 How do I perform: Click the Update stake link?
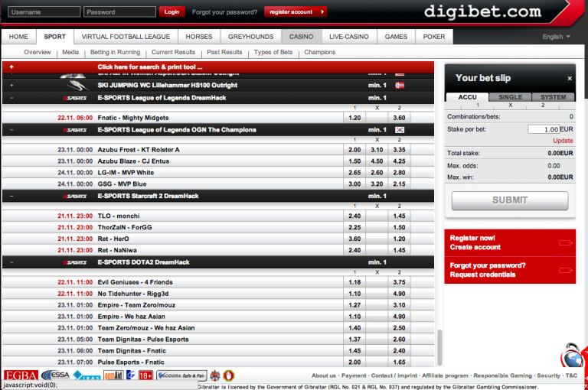(563, 141)
